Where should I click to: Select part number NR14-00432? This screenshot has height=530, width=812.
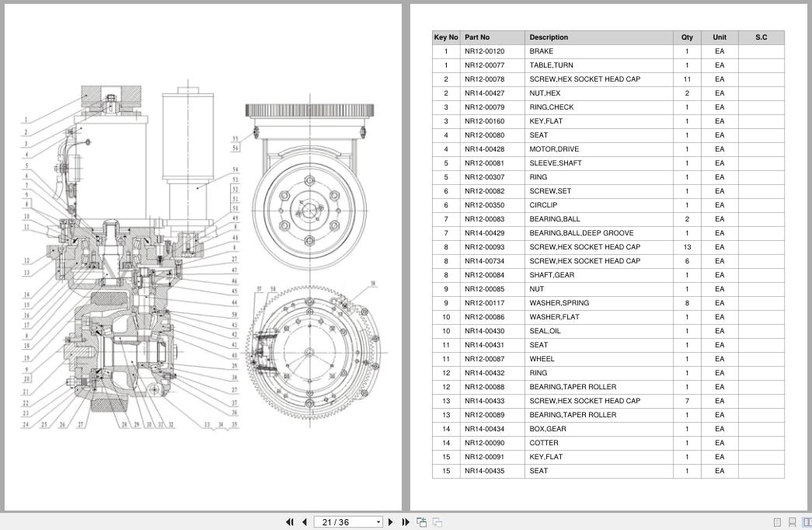point(484,373)
